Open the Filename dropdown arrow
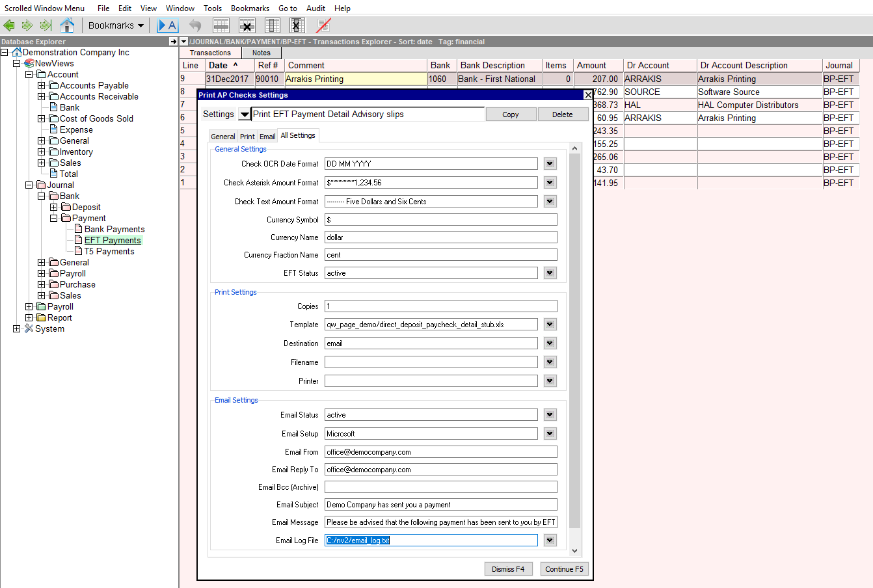The width and height of the screenshot is (873, 588). pos(550,362)
